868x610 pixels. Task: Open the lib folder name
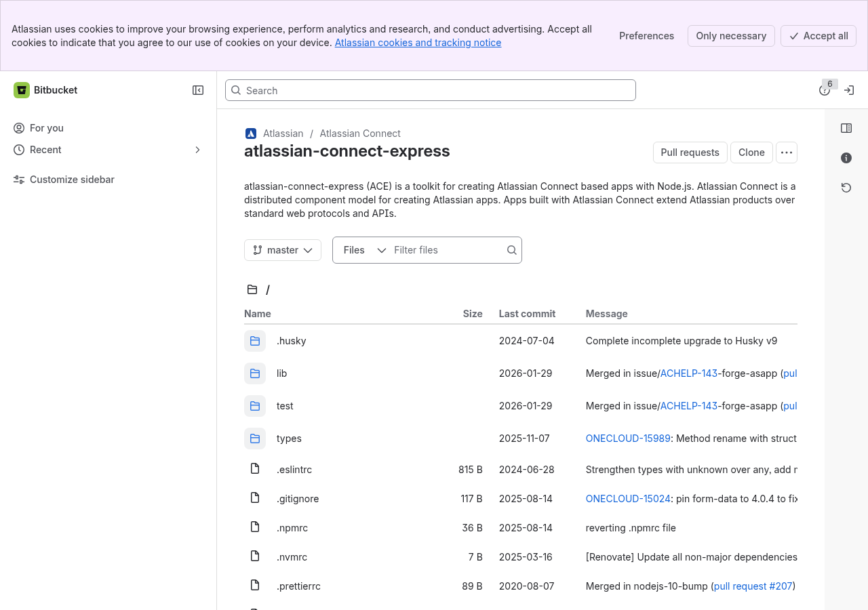pyautogui.click(x=282, y=373)
